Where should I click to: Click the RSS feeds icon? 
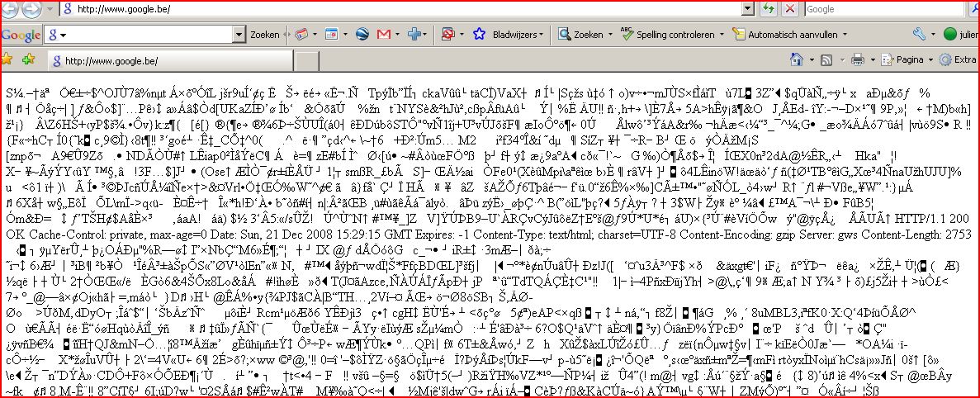point(826,60)
